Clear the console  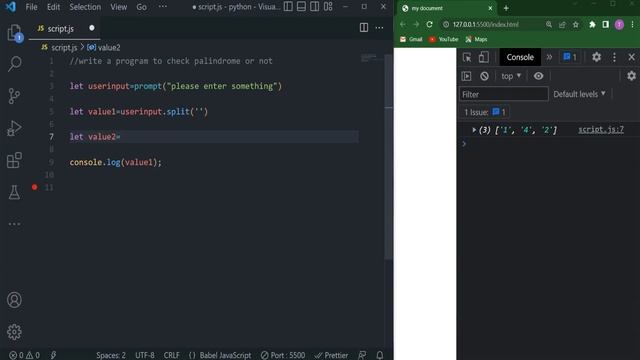tap(484, 76)
